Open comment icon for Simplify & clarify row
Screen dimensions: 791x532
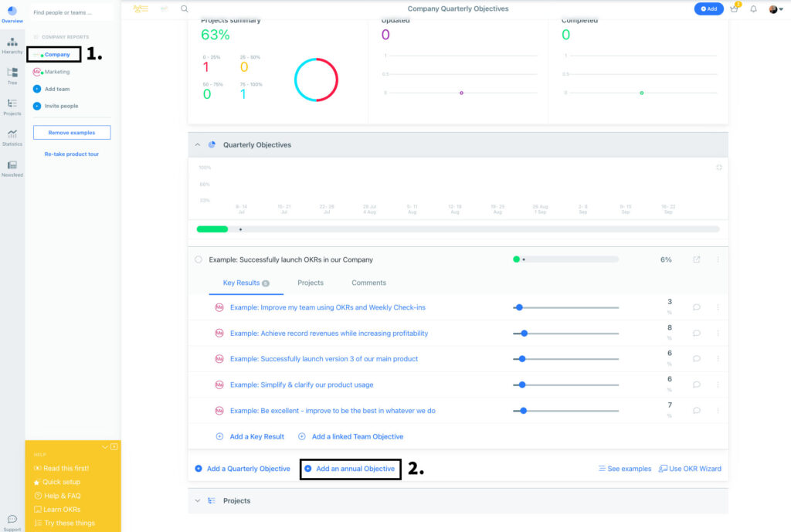(x=697, y=385)
